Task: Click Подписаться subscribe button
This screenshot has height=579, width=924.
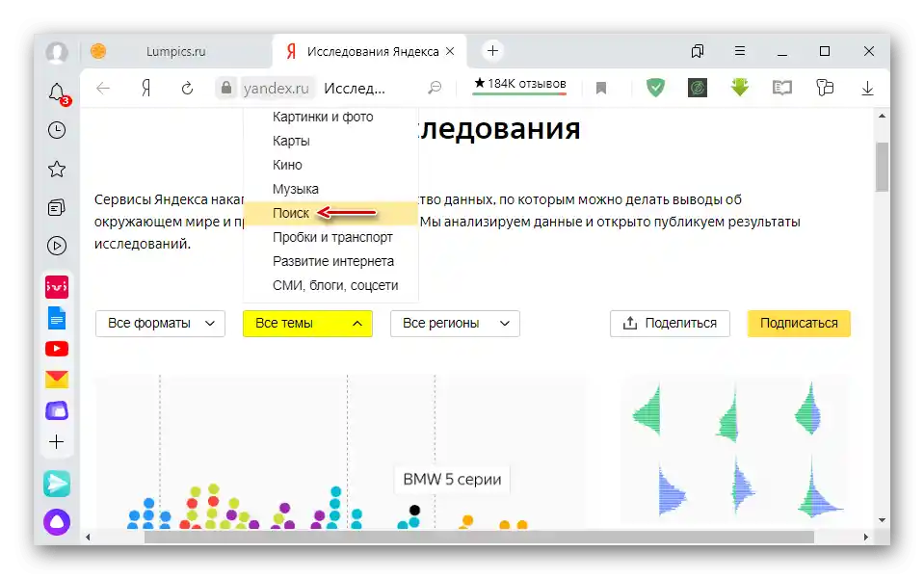Action: [799, 324]
